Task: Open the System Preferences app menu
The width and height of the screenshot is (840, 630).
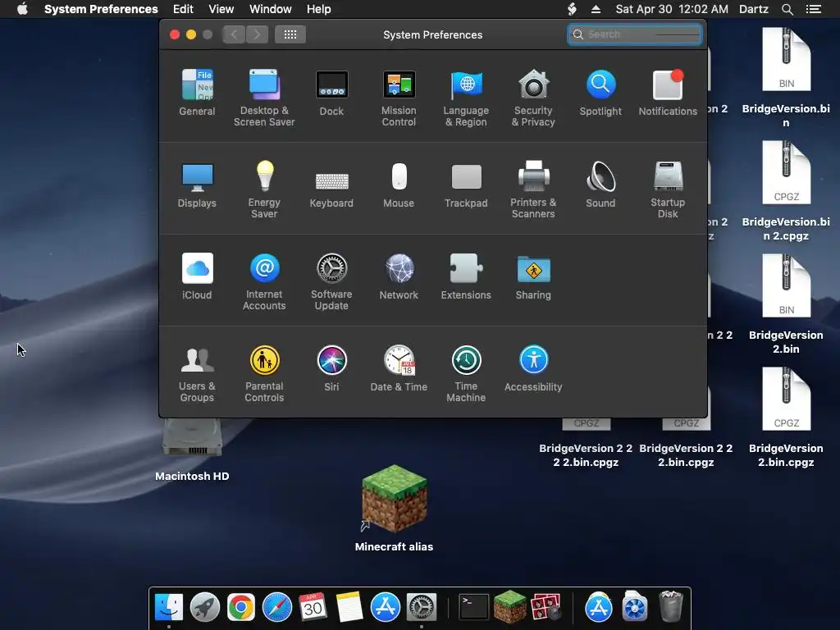Action: [101, 9]
